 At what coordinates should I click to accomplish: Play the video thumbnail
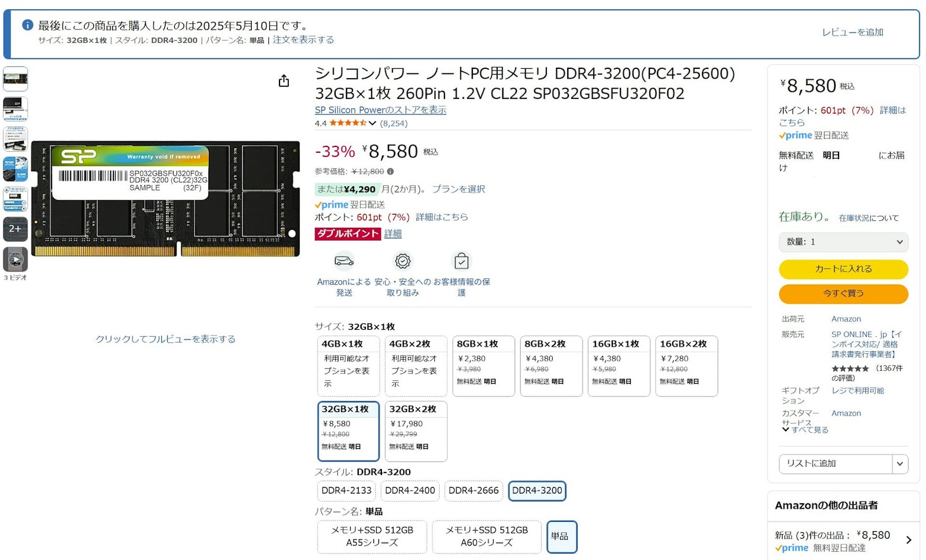point(16,259)
